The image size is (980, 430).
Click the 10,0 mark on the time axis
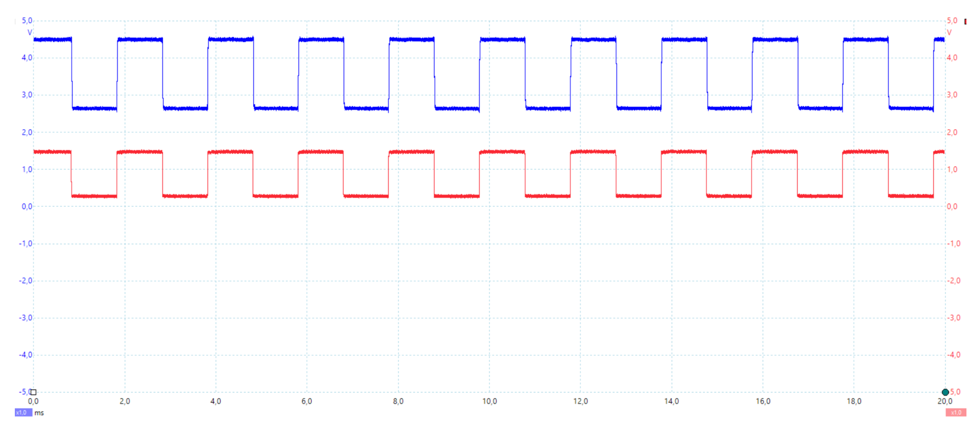(489, 401)
